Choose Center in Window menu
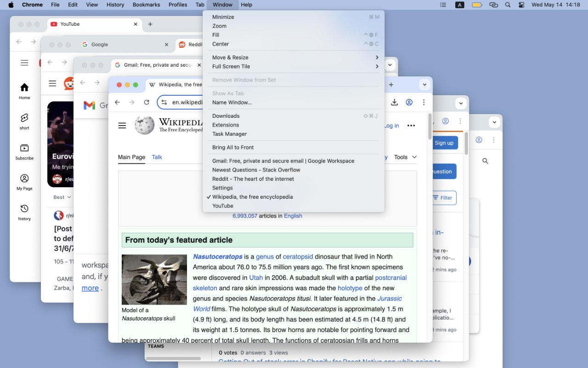 [295, 44]
